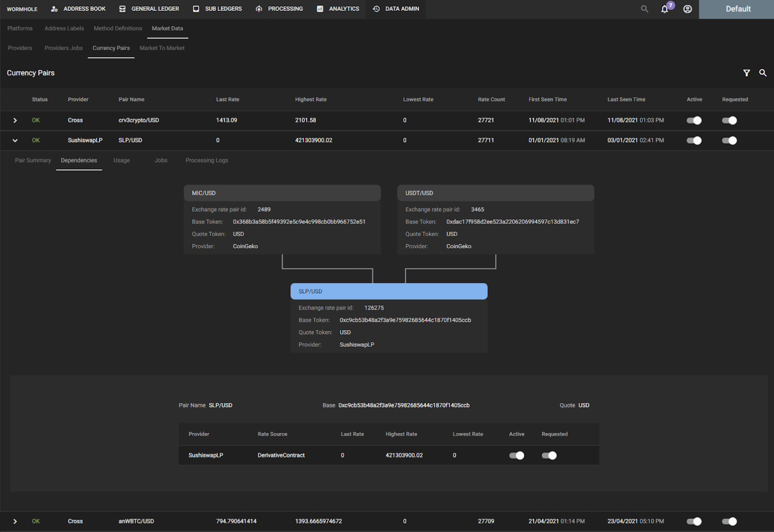Click the Analytics chart icon
The width and height of the screenshot is (774, 532).
coord(320,9)
